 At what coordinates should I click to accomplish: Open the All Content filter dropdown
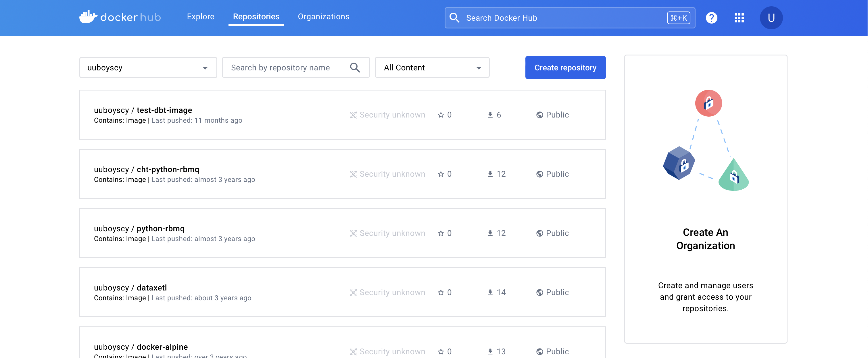click(432, 68)
